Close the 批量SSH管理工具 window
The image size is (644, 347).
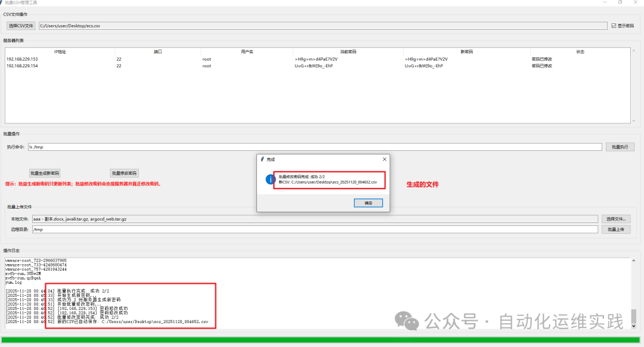coord(636,2)
